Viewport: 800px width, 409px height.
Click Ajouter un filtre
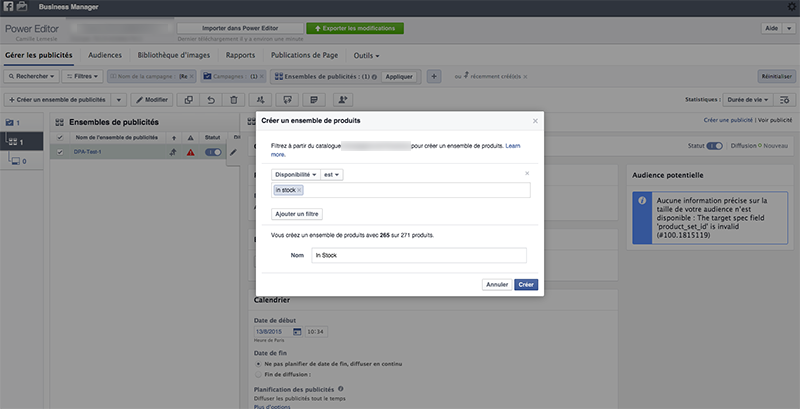tap(297, 214)
